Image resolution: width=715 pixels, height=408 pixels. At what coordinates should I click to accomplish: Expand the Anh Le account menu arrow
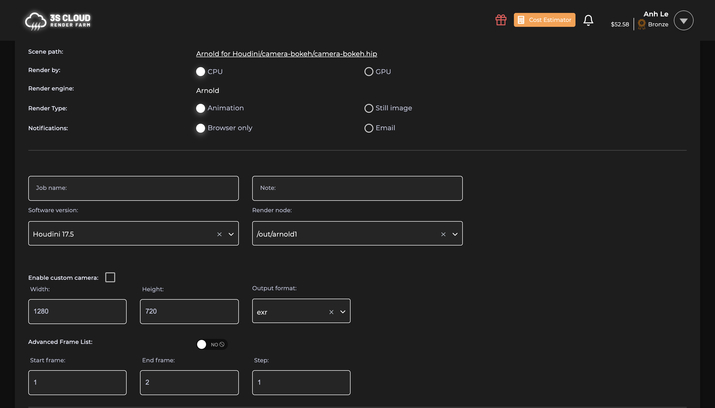pos(684,21)
